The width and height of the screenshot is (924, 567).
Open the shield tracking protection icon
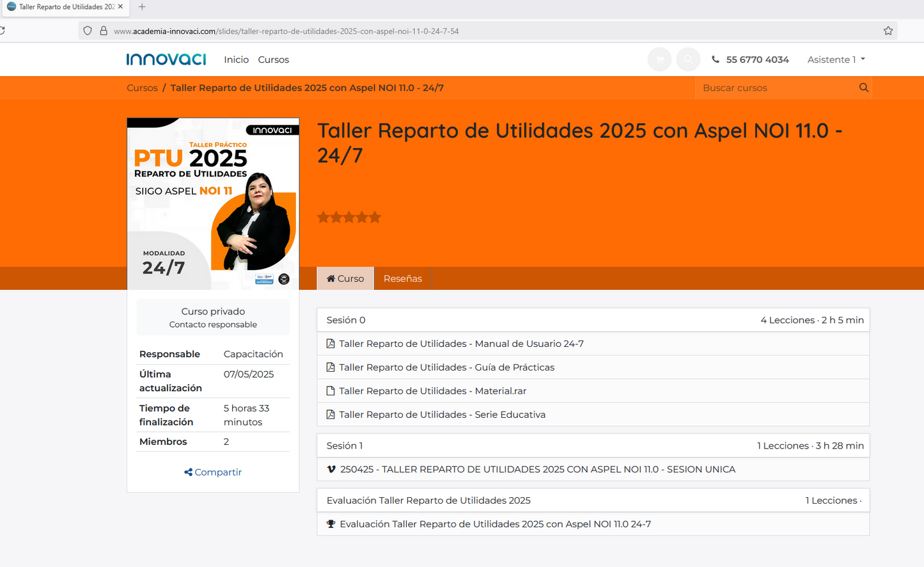tap(88, 31)
